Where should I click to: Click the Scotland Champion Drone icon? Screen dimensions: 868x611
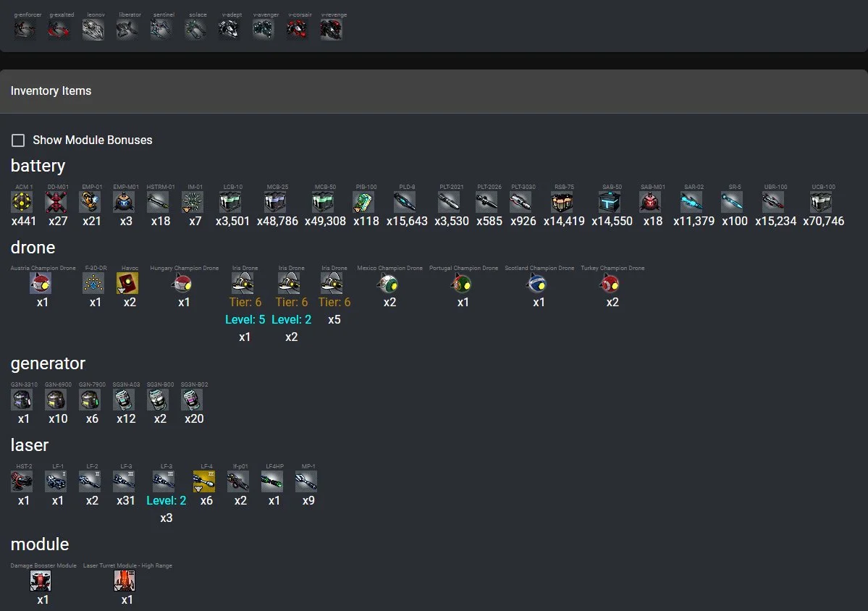coord(537,283)
